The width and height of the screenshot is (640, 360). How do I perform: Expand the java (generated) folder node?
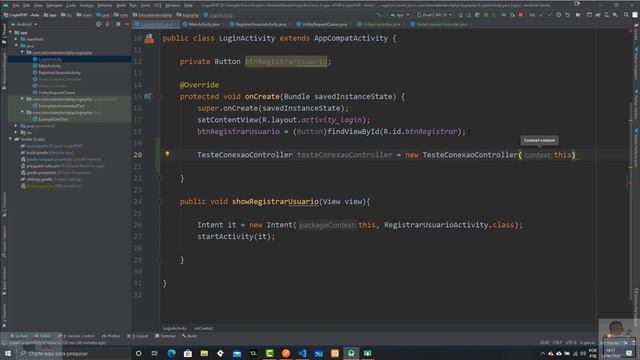pyautogui.click(x=16, y=126)
